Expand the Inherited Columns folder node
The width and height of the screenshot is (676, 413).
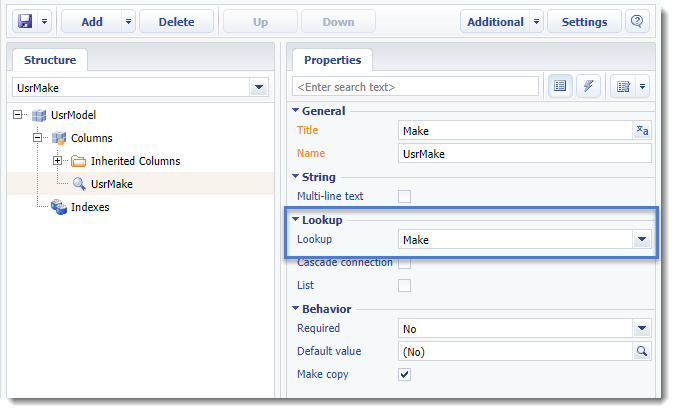coord(57,160)
